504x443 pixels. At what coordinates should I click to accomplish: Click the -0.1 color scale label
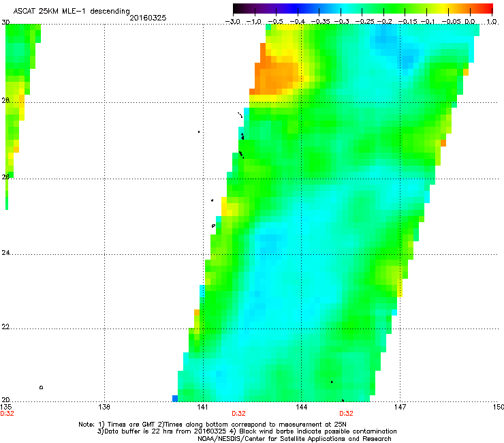coord(428,22)
